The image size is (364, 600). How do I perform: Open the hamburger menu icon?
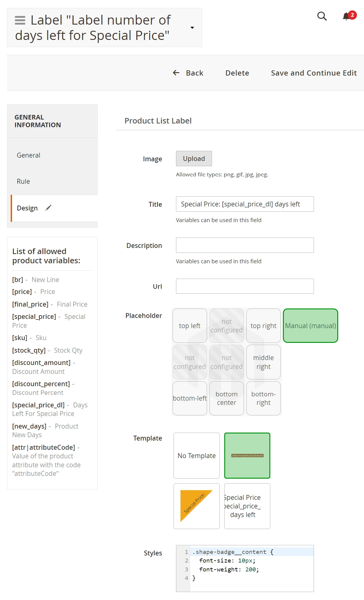(x=20, y=20)
